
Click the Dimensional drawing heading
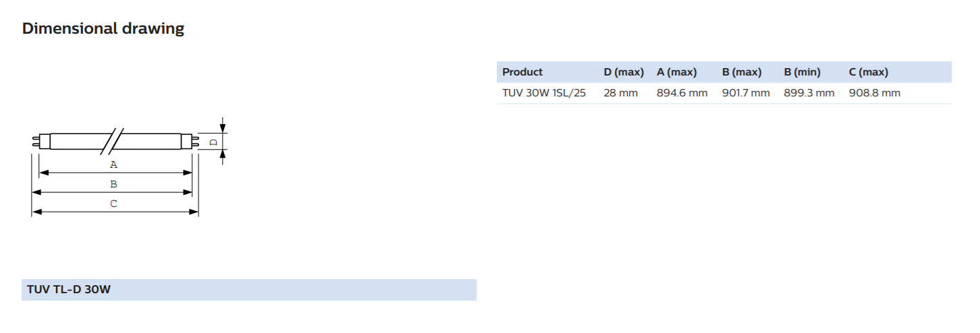pyautogui.click(x=103, y=28)
